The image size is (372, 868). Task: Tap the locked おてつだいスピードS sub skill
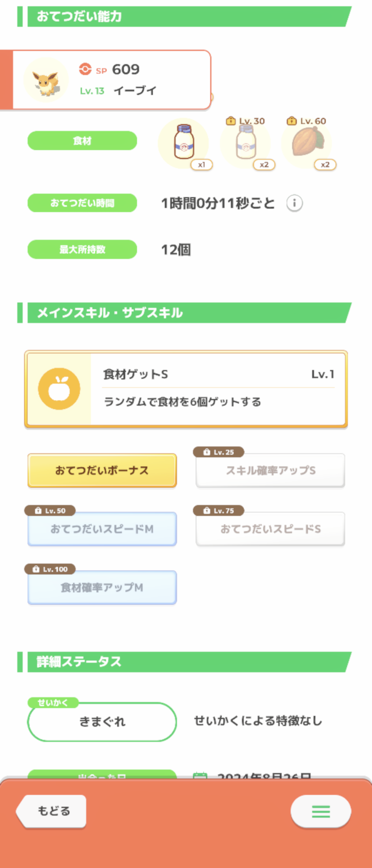tap(270, 529)
